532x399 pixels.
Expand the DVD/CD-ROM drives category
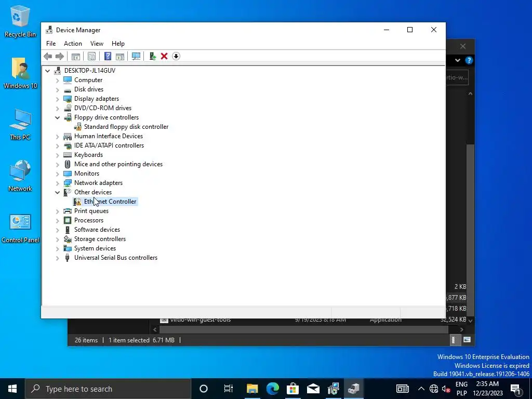click(57, 109)
